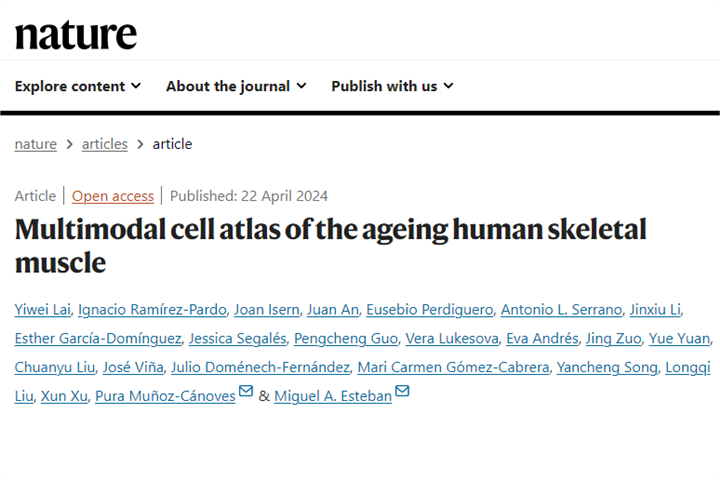Click author Xun Xu
Screen dimensions: 720x480
click(62, 396)
